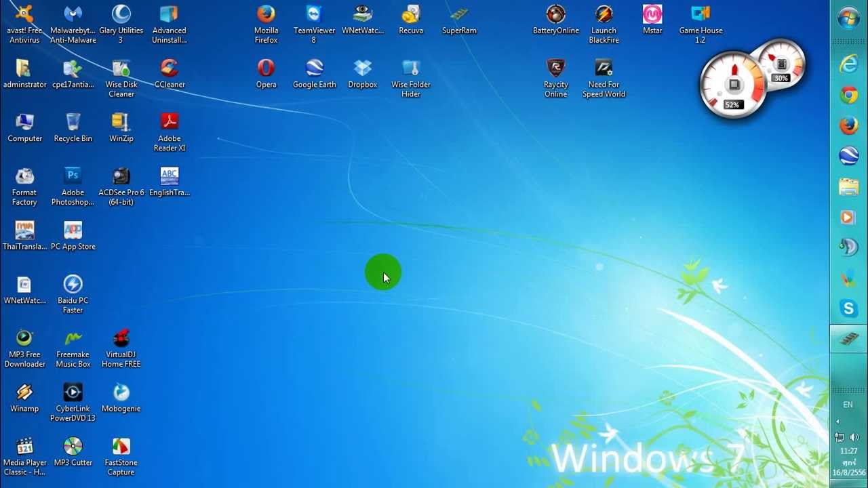Screen dimensions: 868x488
Task: Click the Firefox icon on the taskbar
Action: (849, 125)
